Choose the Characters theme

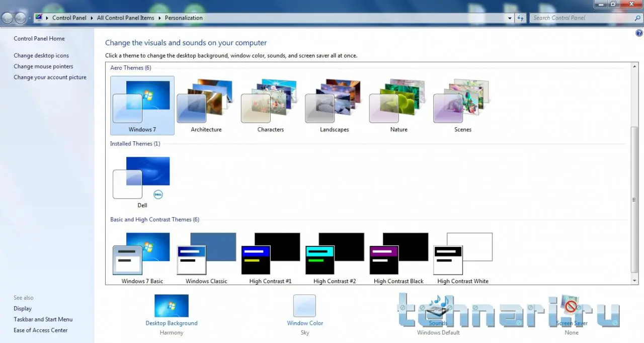[270, 106]
